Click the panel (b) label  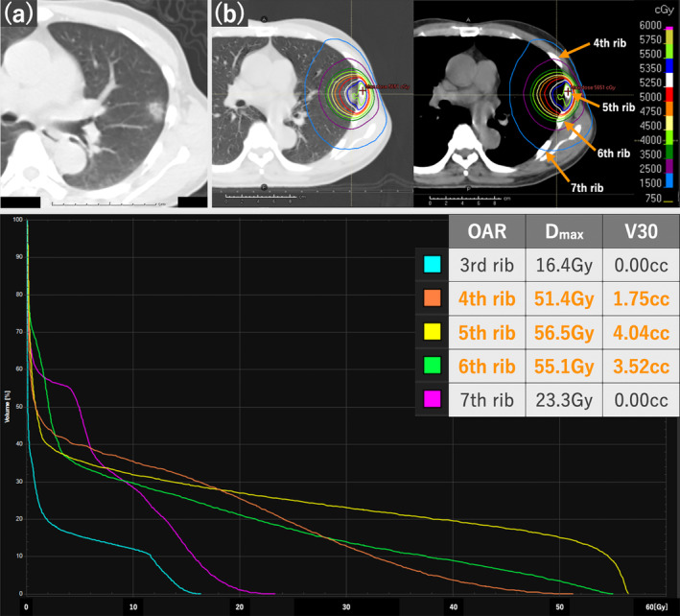[229, 13]
